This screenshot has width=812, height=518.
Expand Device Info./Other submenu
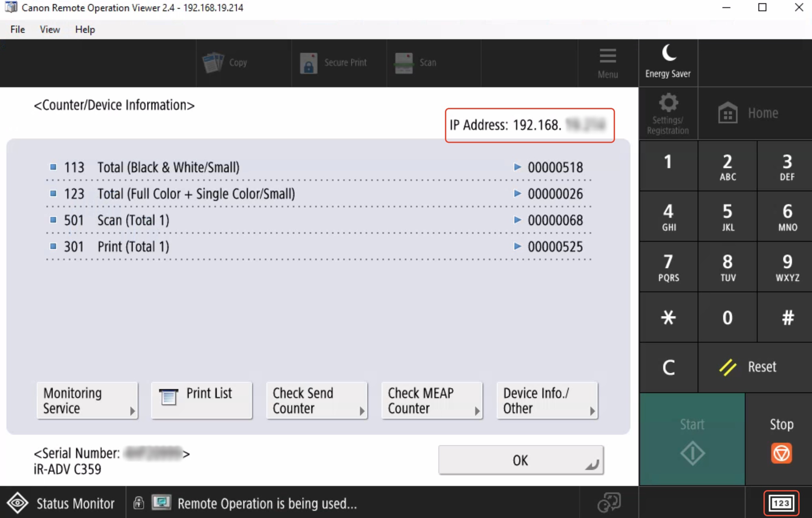tap(547, 400)
